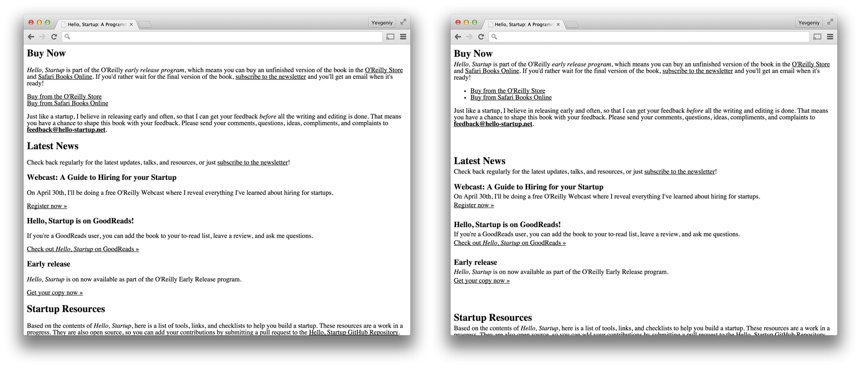Click Webcast: A Guide to Hiring heading, right window
This screenshot has width=868, height=368.
[529, 187]
